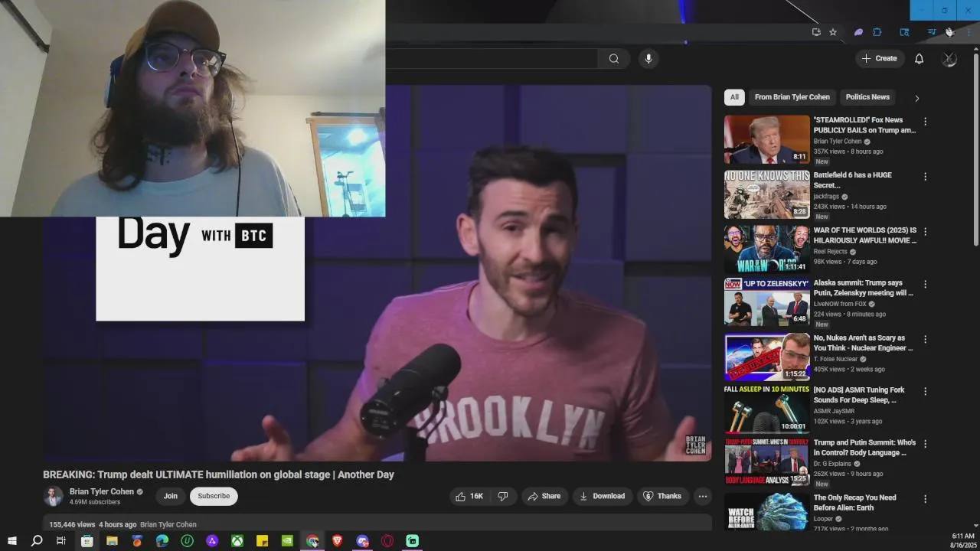
Task: Open the purple extension icon in browser toolbar
Action: click(x=858, y=32)
